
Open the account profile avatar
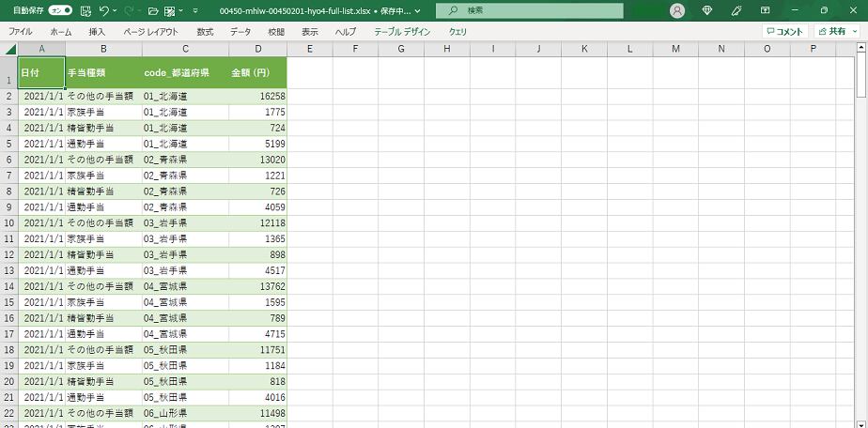tap(677, 10)
